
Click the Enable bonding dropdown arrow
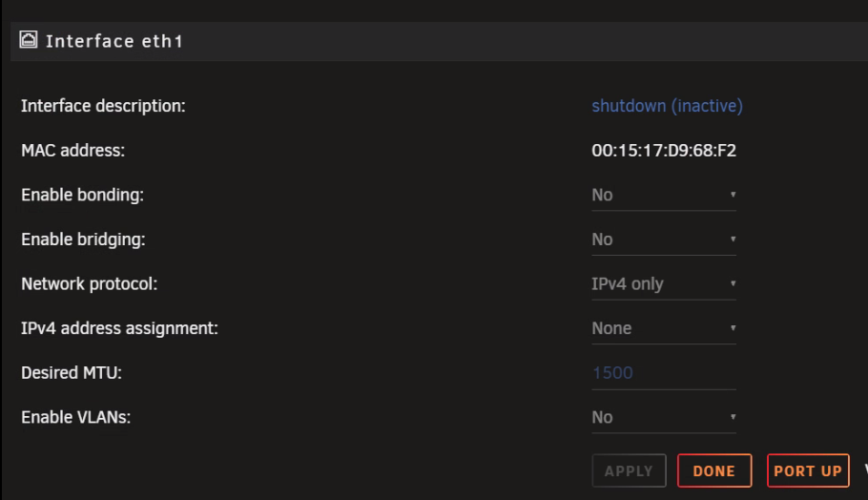tap(733, 195)
